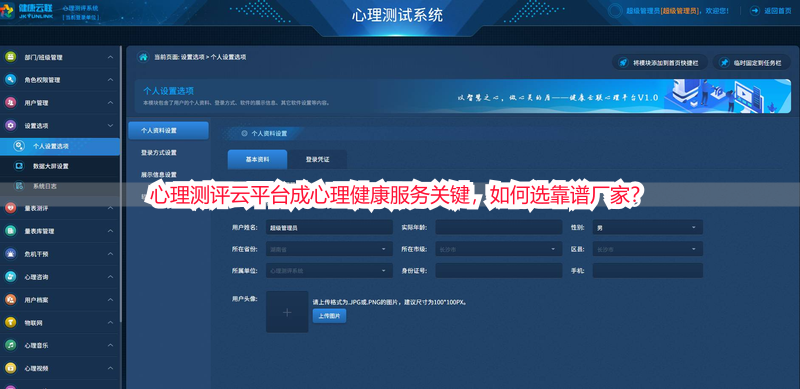Click the 心理测试系统 title
Viewport: 800px width, 389px height.
[x=397, y=15]
